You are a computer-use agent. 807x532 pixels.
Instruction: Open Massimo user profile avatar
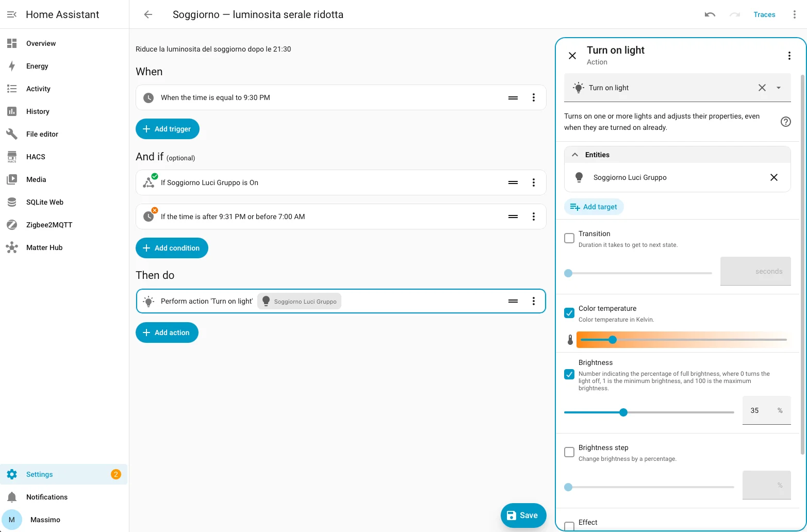12,520
